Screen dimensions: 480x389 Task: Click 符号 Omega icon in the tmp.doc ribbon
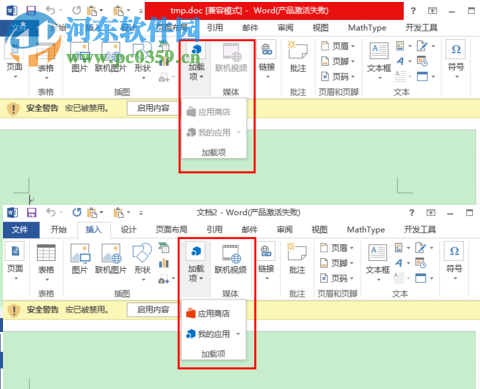pos(456,50)
